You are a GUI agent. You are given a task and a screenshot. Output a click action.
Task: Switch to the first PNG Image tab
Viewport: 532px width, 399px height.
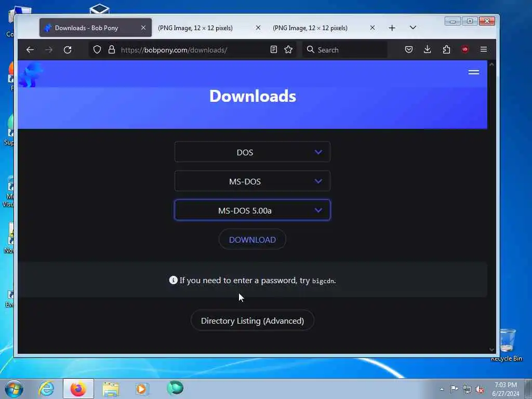pyautogui.click(x=210, y=28)
